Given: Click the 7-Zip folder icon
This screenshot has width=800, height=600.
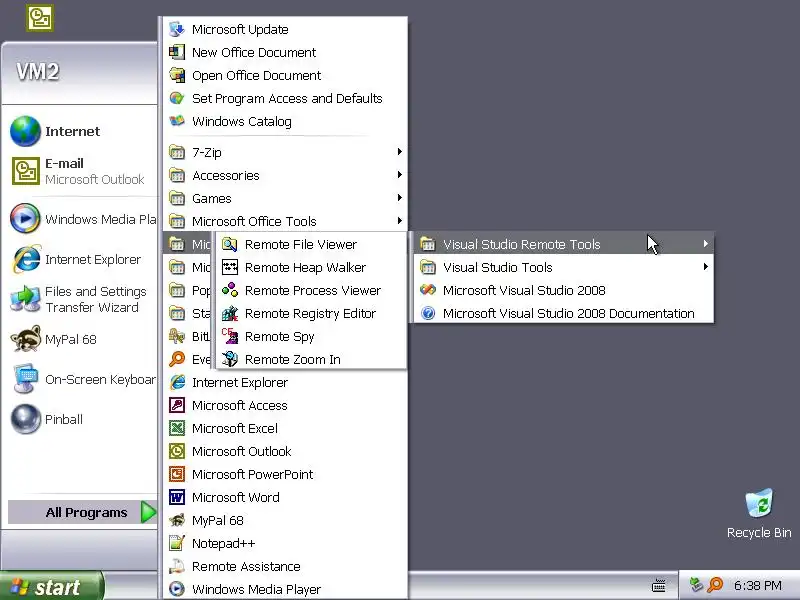Looking at the screenshot, I should (x=177, y=153).
